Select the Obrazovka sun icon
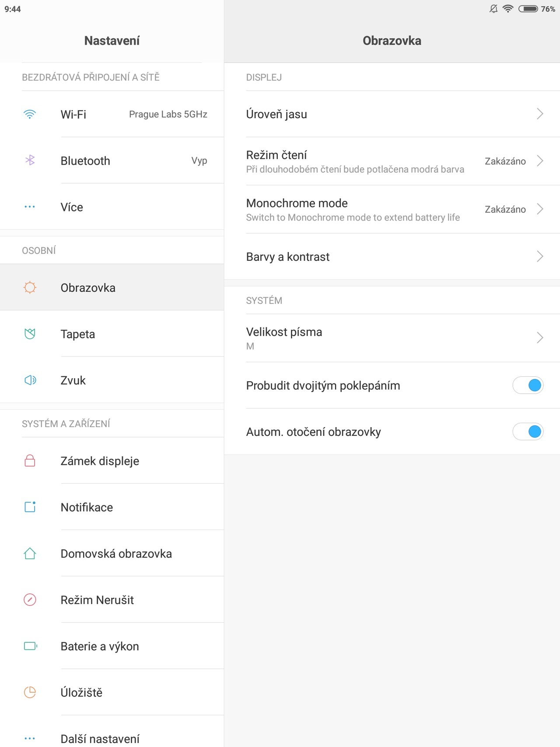This screenshot has height=747, width=560. 29,288
